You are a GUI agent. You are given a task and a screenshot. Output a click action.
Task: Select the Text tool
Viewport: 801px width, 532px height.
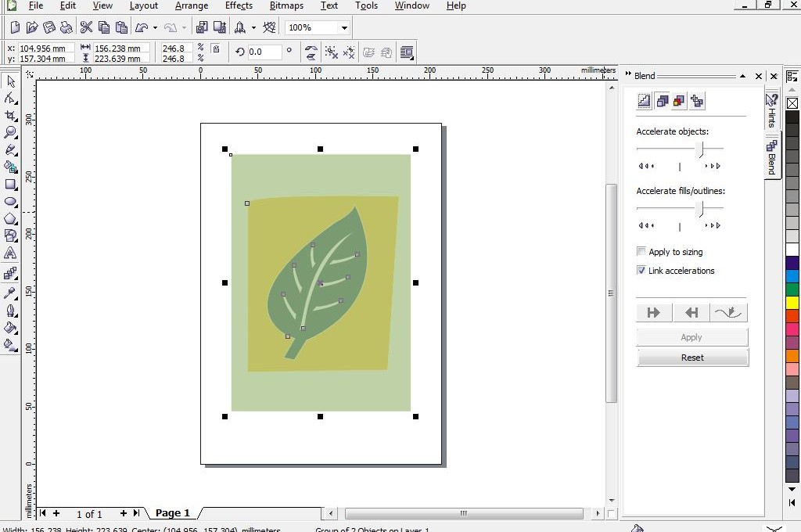point(11,253)
